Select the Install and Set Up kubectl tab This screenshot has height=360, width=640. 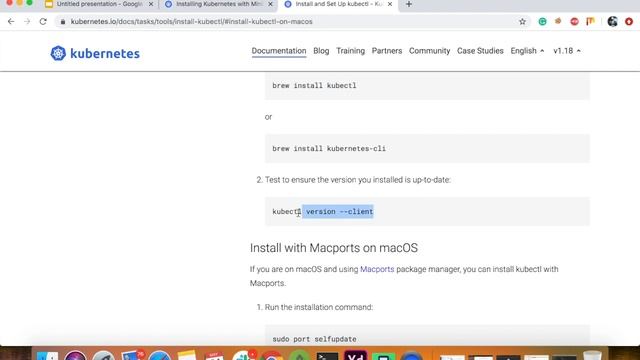[339, 4]
